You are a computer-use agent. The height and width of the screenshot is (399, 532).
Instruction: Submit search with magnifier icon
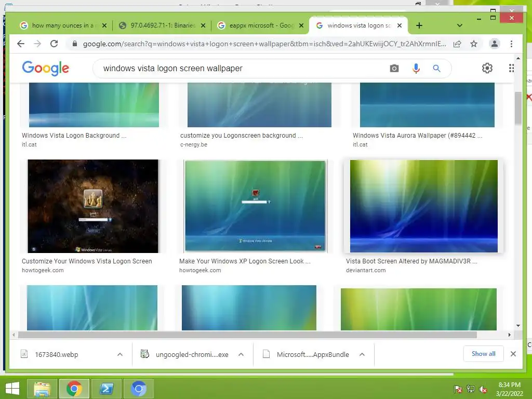[436, 69]
